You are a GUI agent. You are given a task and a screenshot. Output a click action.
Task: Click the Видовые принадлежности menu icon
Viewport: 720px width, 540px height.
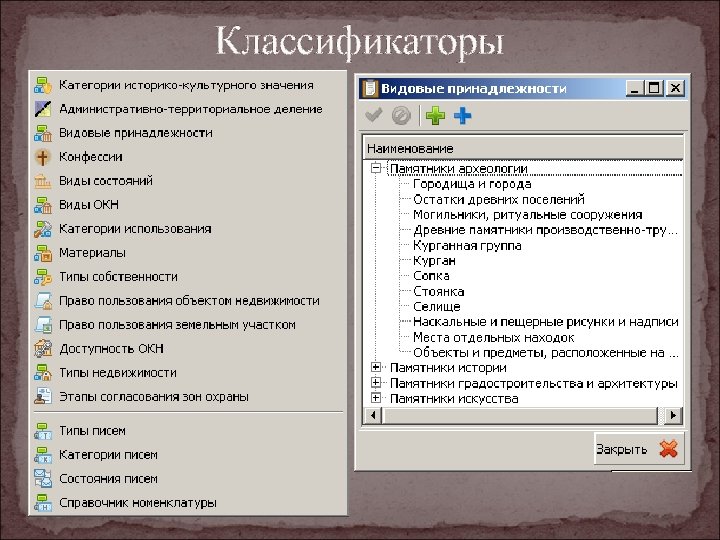coord(43,133)
